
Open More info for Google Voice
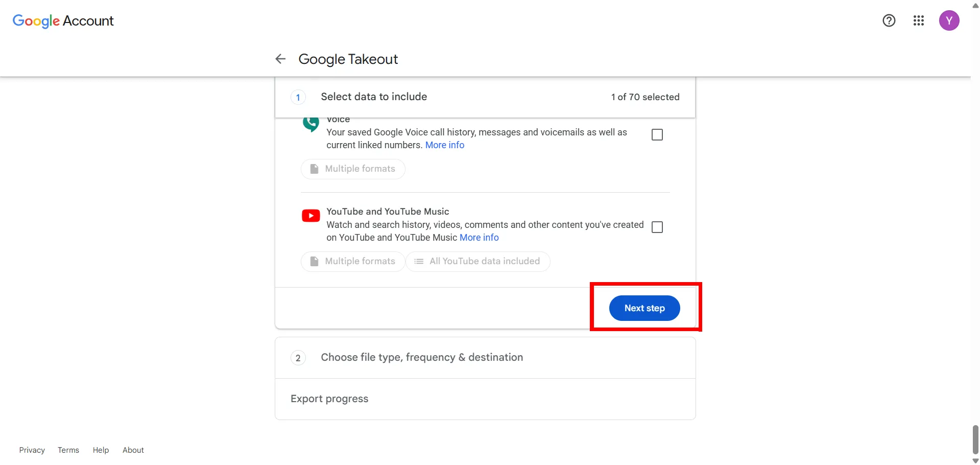(x=445, y=145)
